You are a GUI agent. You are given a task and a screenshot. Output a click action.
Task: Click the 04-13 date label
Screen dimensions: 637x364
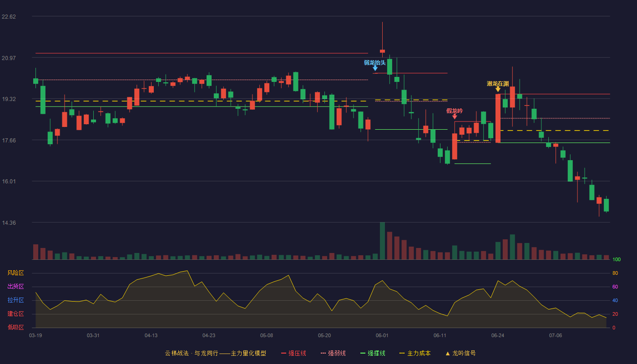[x=151, y=335]
